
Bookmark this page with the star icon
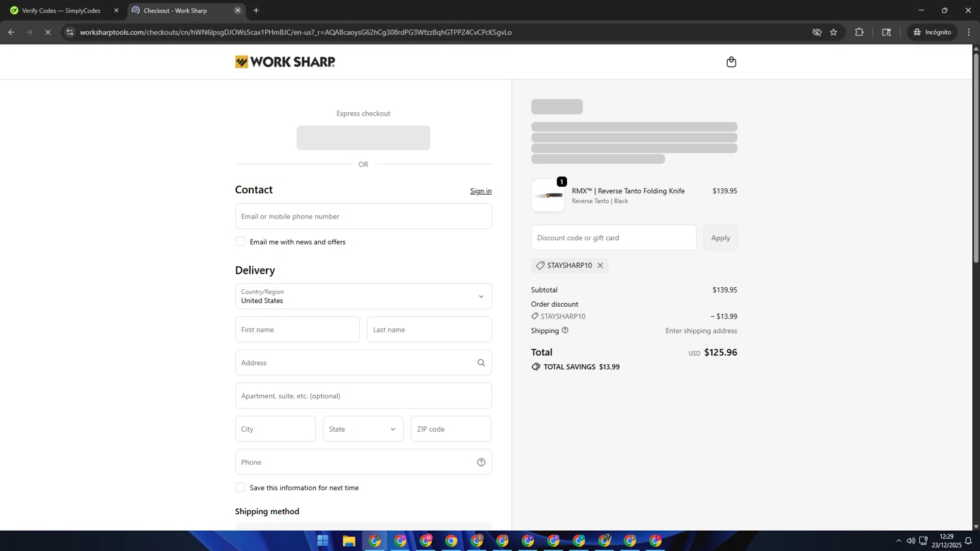834,32
